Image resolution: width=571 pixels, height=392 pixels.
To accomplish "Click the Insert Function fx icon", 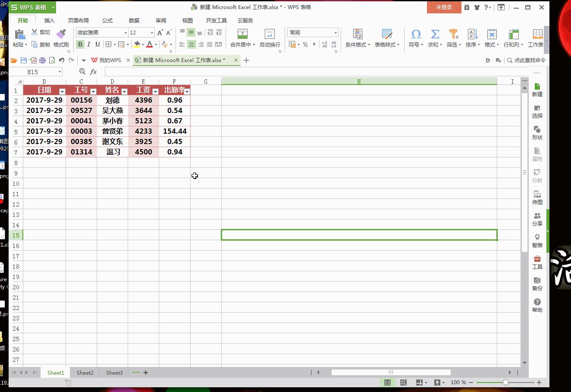I will [93, 72].
